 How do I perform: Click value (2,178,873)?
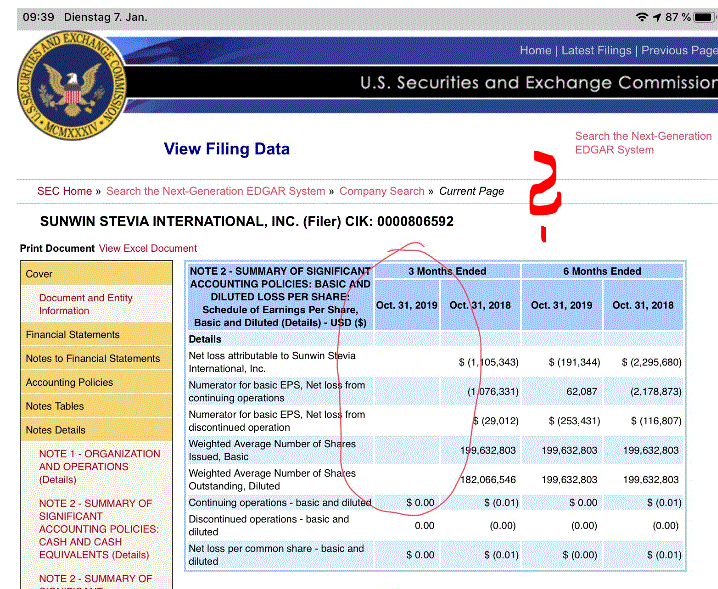(655, 392)
